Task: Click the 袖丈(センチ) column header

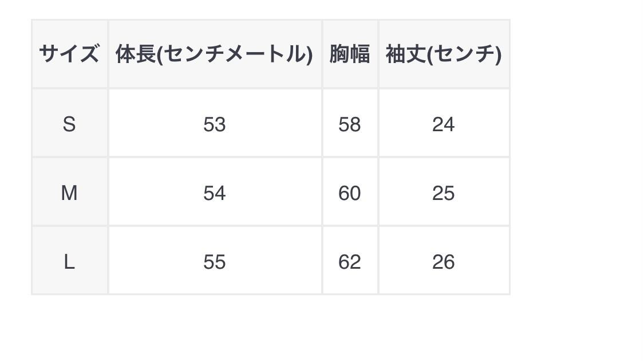Action: 444,54
